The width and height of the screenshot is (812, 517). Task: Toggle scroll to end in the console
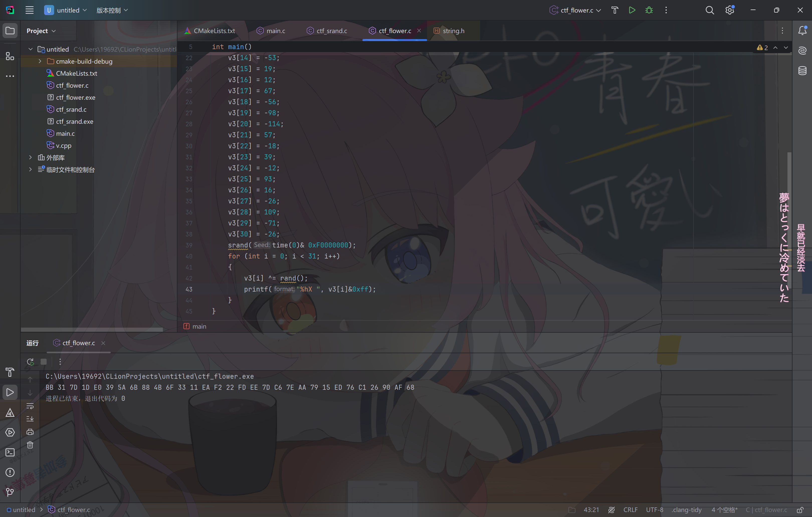pos(30,419)
